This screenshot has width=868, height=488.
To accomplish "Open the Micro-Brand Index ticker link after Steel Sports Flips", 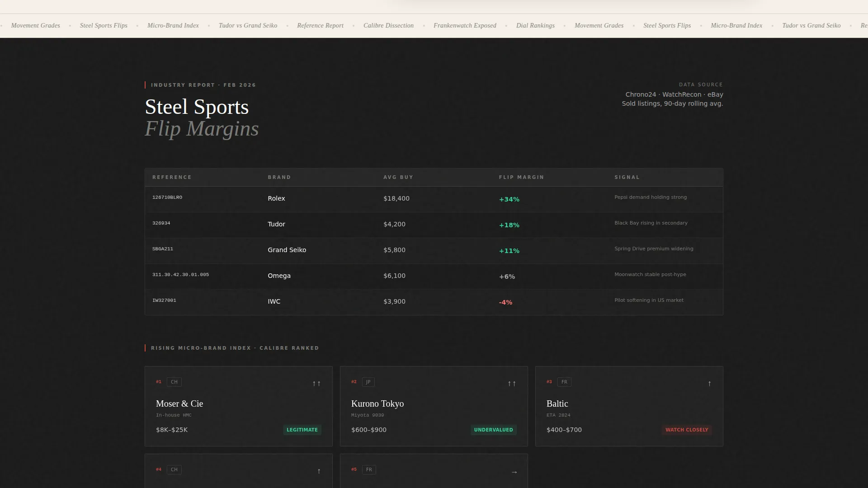I will [173, 25].
